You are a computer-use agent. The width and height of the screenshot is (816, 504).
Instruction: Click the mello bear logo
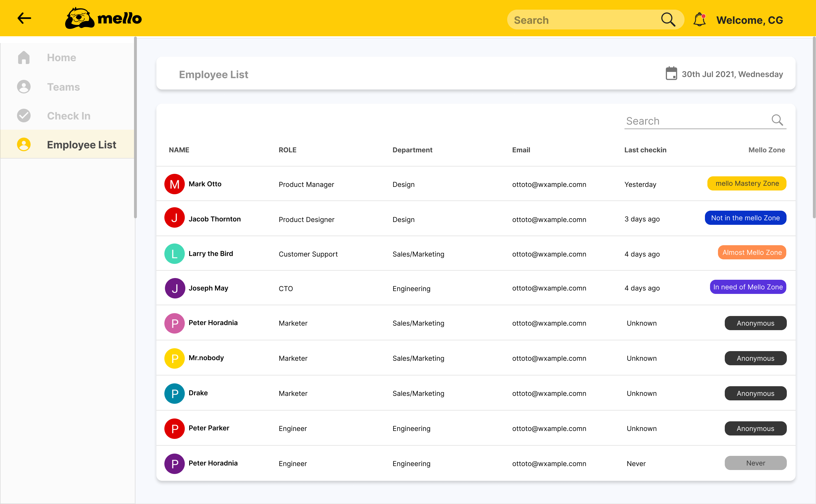[x=79, y=18]
